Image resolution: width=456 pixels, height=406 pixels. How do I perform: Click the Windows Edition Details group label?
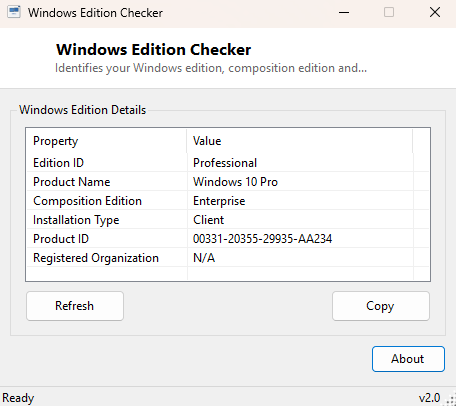(82, 110)
